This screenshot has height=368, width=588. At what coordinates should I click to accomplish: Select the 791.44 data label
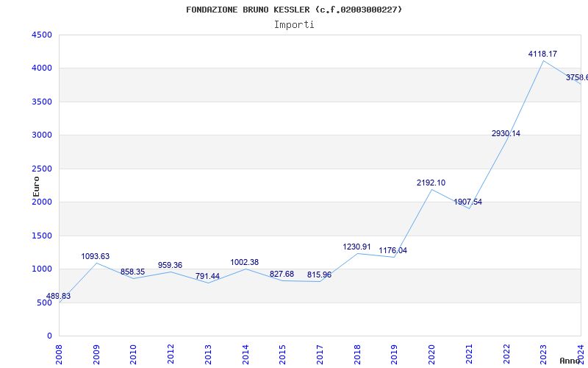point(207,277)
